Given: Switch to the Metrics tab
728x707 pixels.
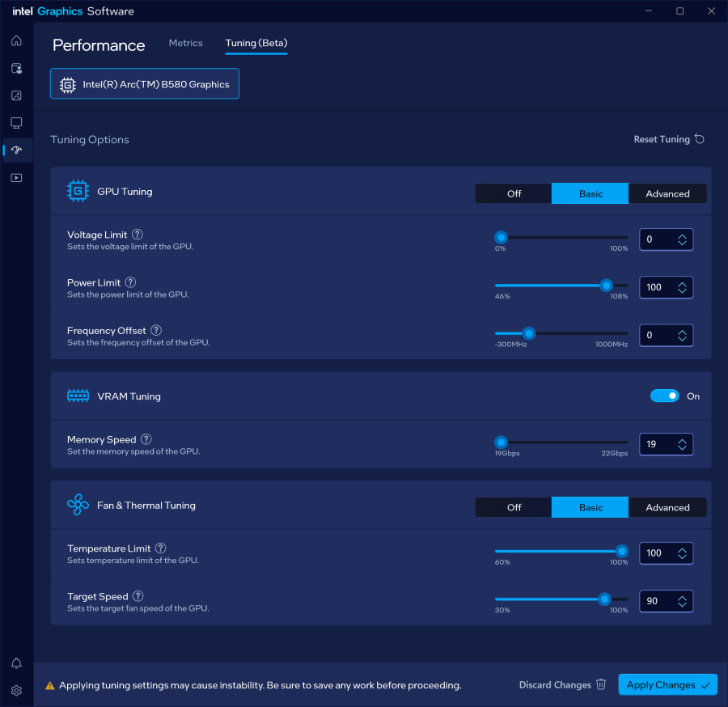Looking at the screenshot, I should tap(186, 43).
